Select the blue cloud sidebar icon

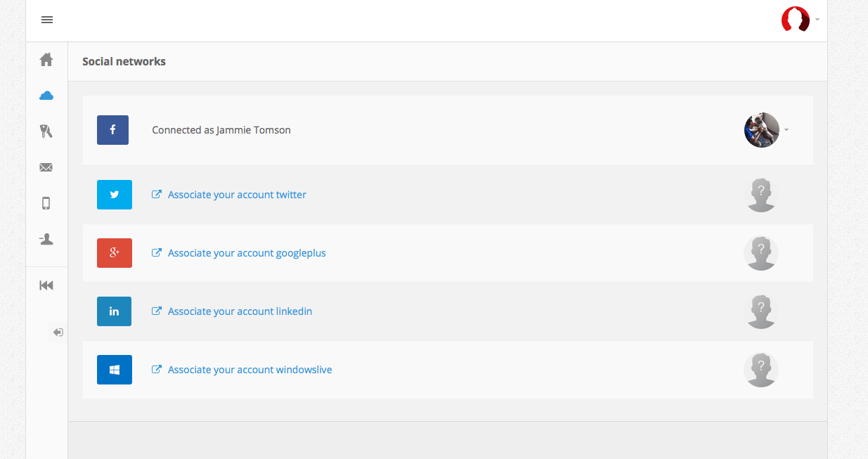pos(46,96)
